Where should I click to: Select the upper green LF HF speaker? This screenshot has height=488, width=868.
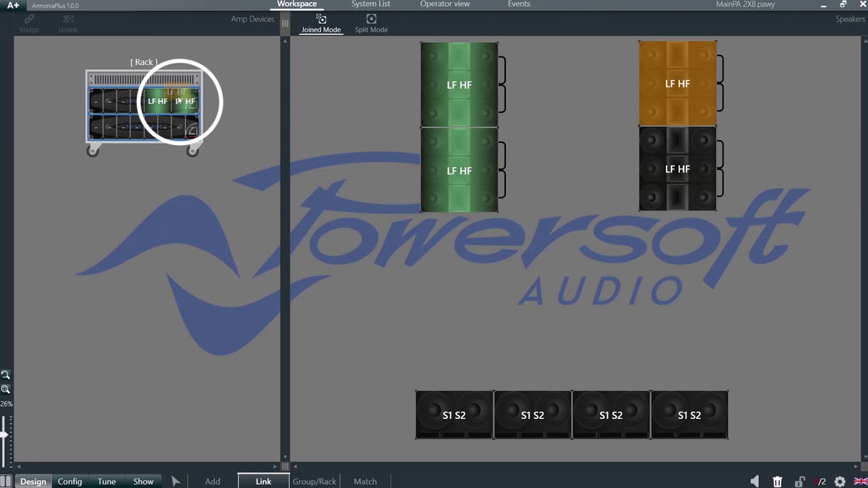point(459,85)
